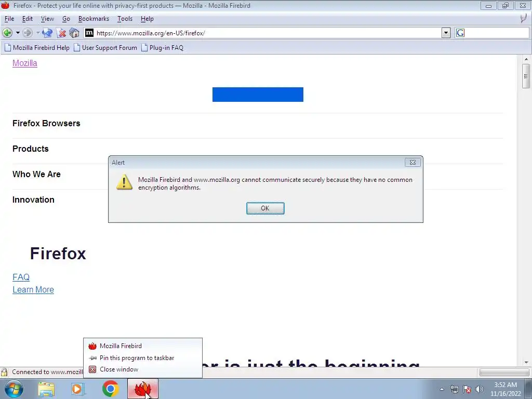
Task: Click the status bar progress meter
Action: tap(504, 372)
